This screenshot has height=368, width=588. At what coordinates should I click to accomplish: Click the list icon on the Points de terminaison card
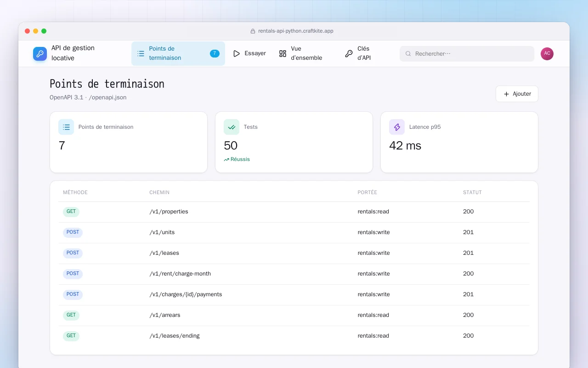click(x=66, y=127)
